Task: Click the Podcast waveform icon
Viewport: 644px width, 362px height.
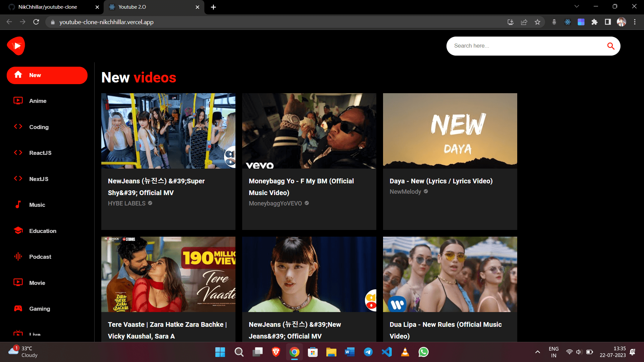Action: tap(18, 256)
